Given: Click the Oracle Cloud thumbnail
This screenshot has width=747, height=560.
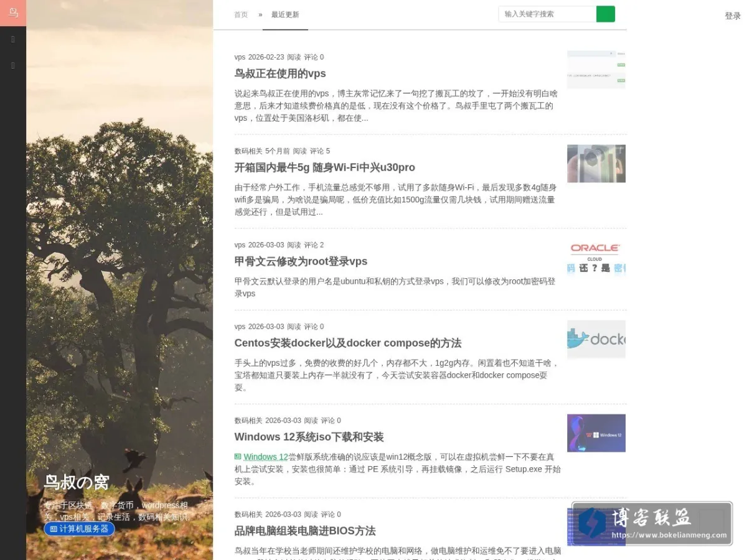Looking at the screenshot, I should click(596, 258).
